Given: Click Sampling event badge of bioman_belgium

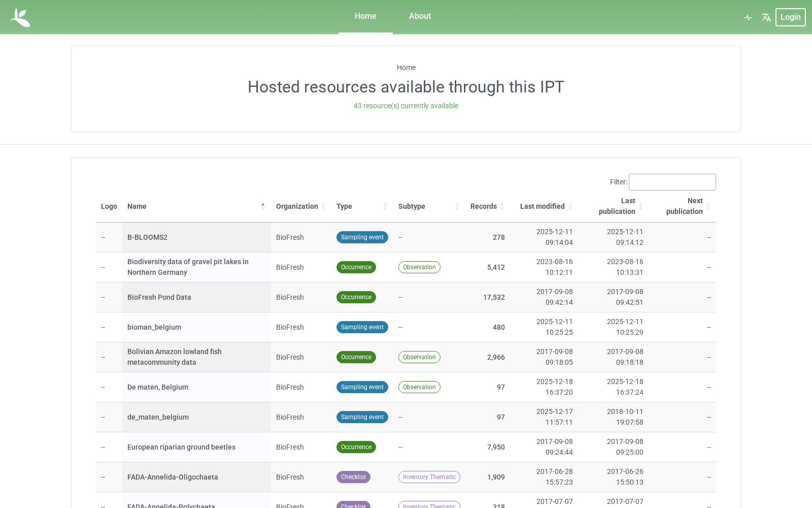Looking at the screenshot, I should pyautogui.click(x=362, y=327).
